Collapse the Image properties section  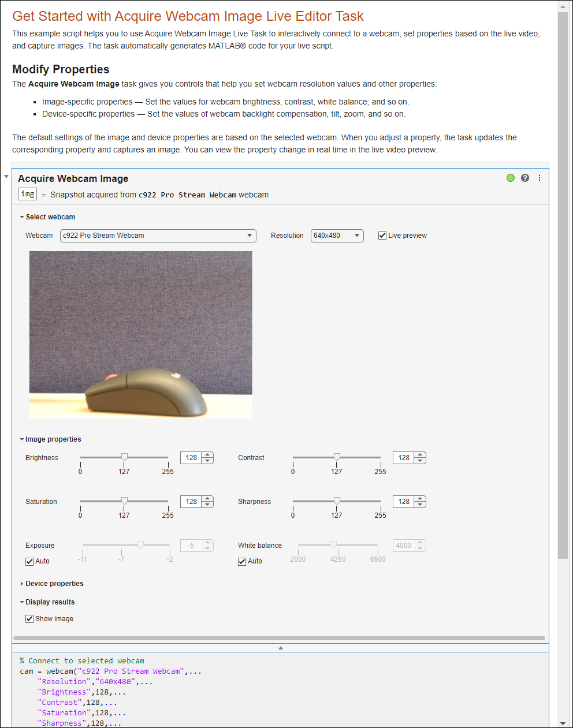[22, 439]
